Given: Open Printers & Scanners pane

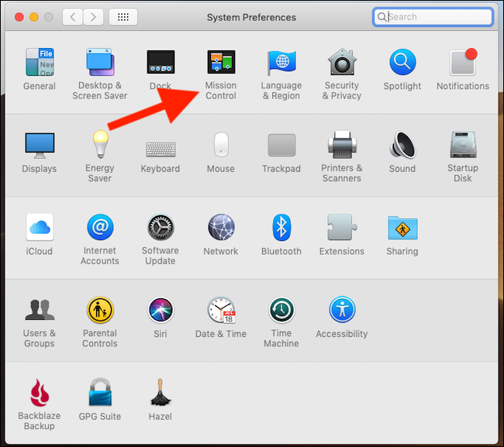Looking at the screenshot, I should point(342,144).
